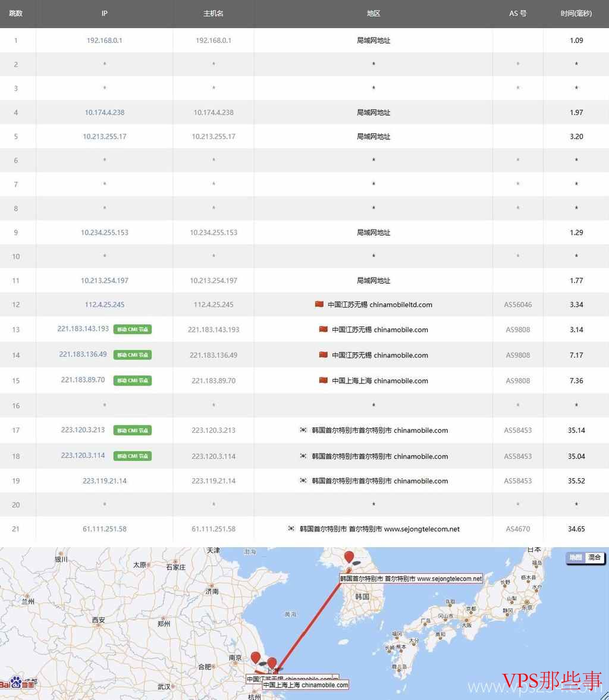
Task: Open the IP link 10.213.254.197
Action: [105, 281]
